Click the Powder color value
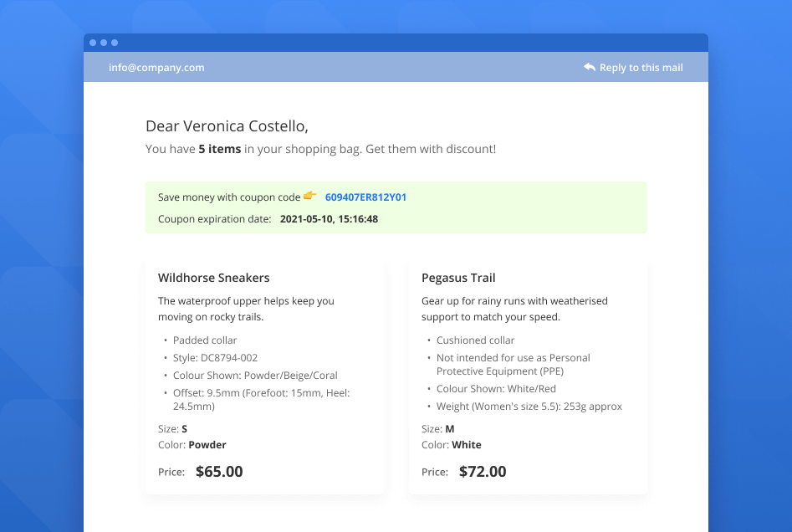 coord(207,445)
